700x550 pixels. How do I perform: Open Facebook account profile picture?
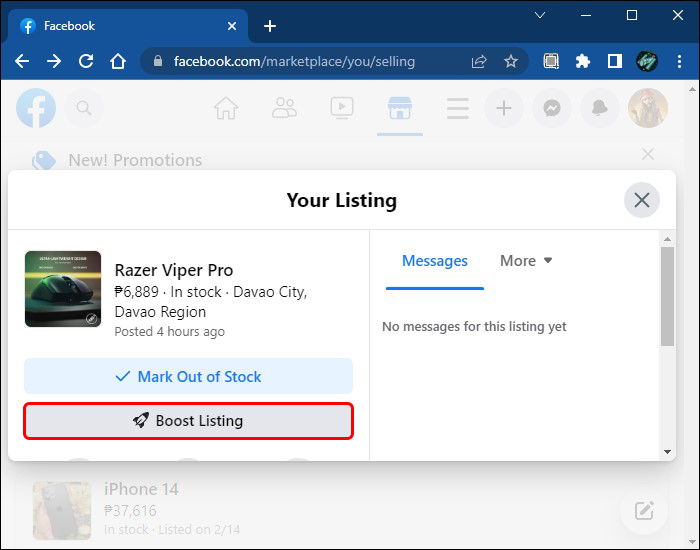[648, 108]
